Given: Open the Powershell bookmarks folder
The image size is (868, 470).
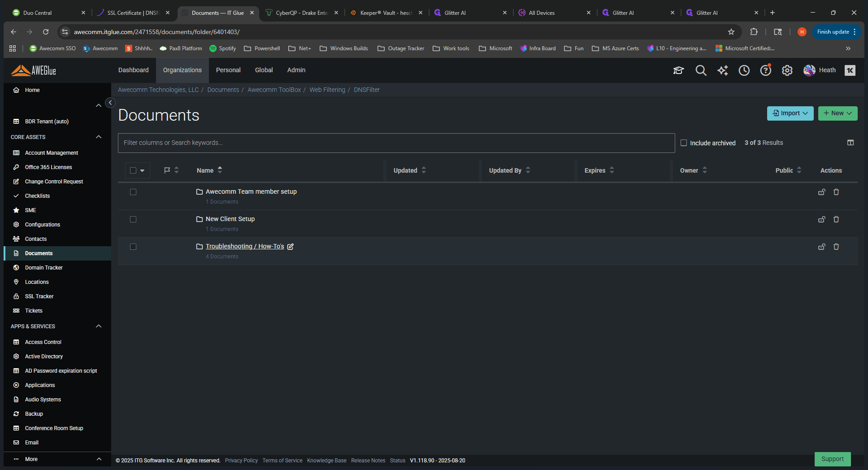Looking at the screenshot, I should [262, 48].
